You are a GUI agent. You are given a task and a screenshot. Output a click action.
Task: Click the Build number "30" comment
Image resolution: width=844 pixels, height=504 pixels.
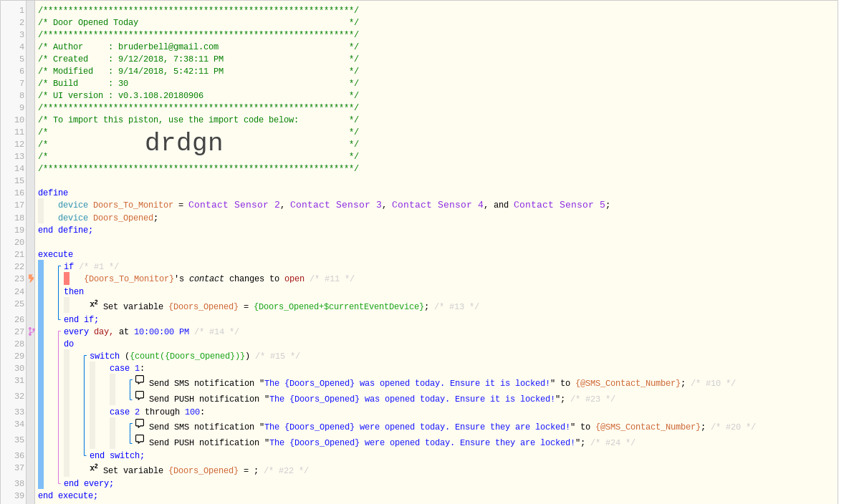point(123,83)
